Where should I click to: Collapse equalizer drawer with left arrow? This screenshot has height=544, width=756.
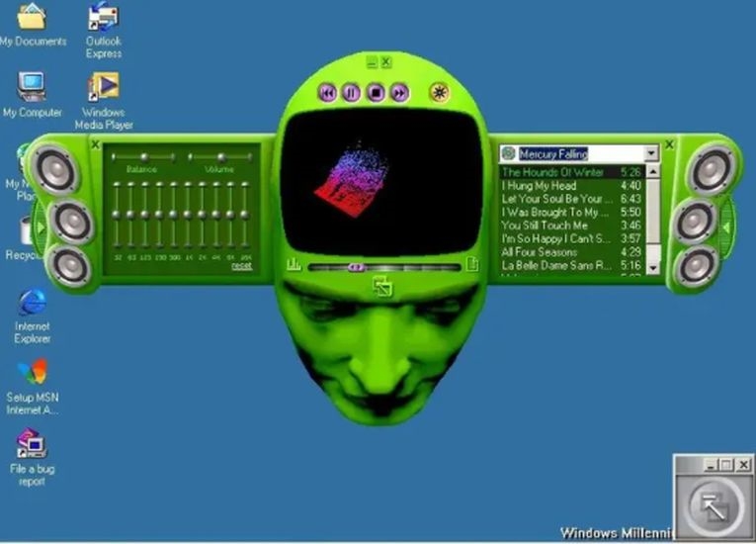[x=40, y=227]
